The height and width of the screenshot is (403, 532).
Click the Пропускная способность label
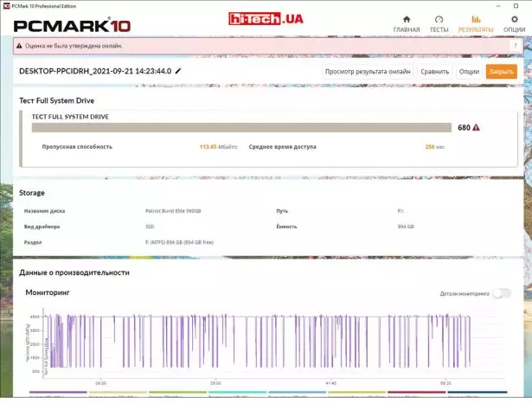pyautogui.click(x=77, y=147)
